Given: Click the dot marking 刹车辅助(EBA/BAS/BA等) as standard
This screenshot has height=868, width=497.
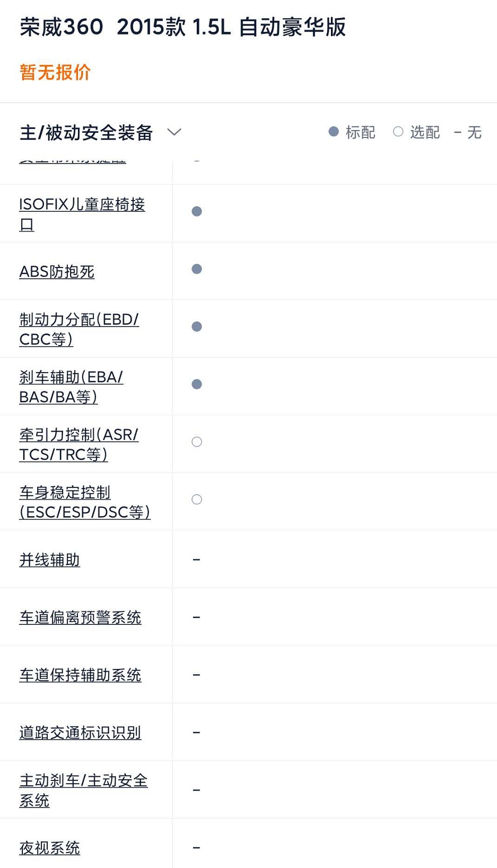Looking at the screenshot, I should [197, 384].
